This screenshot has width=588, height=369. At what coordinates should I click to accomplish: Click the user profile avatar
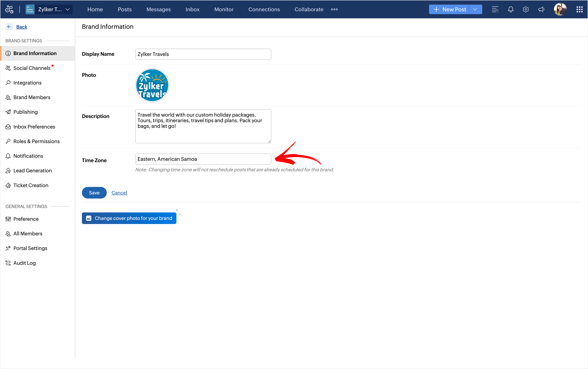[560, 9]
